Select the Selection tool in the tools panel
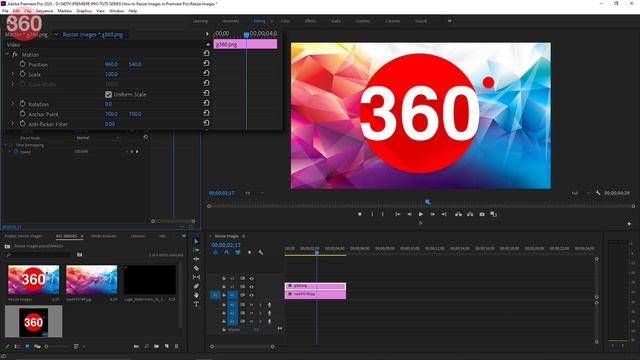Viewport: 640px width, 360px height. tap(196, 241)
